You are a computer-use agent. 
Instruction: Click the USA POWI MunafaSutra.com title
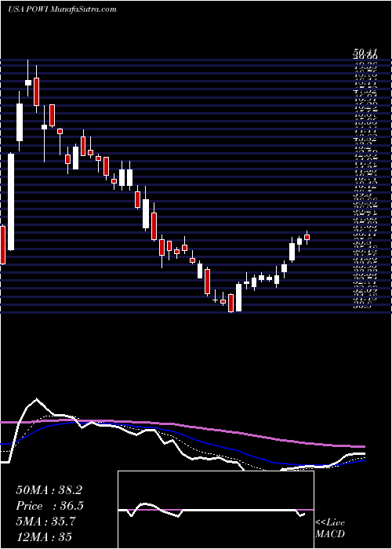pyautogui.click(x=62, y=9)
